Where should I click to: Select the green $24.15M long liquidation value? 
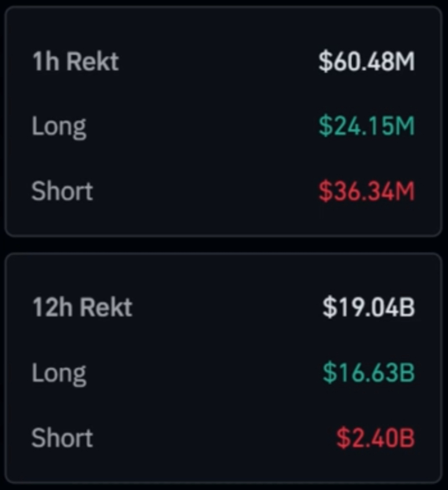pos(366,126)
